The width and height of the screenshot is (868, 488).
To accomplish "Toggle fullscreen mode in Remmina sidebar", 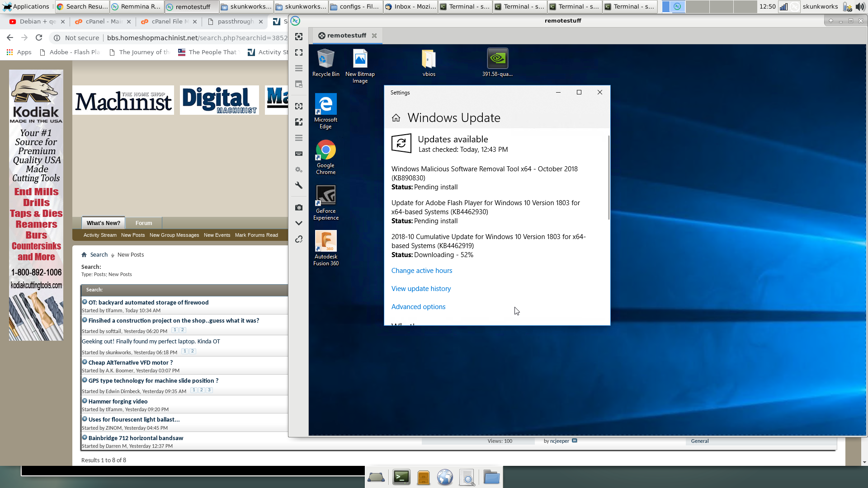I will click(x=299, y=52).
